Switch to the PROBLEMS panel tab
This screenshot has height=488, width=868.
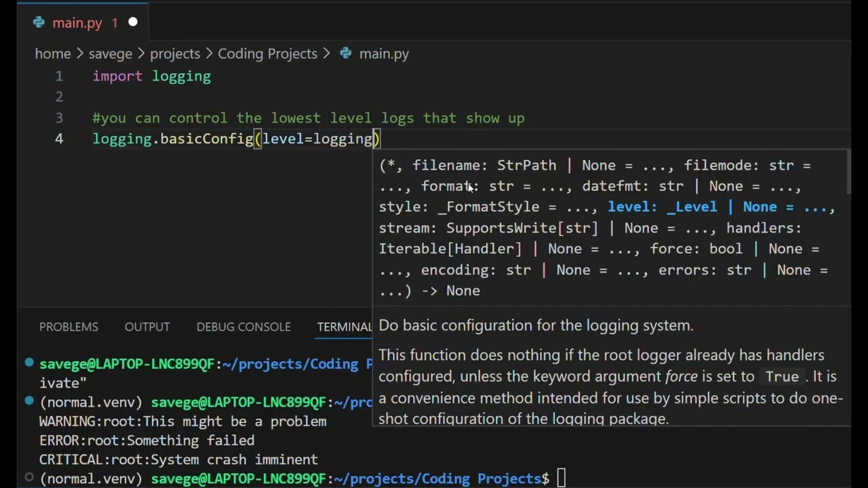tap(68, 327)
